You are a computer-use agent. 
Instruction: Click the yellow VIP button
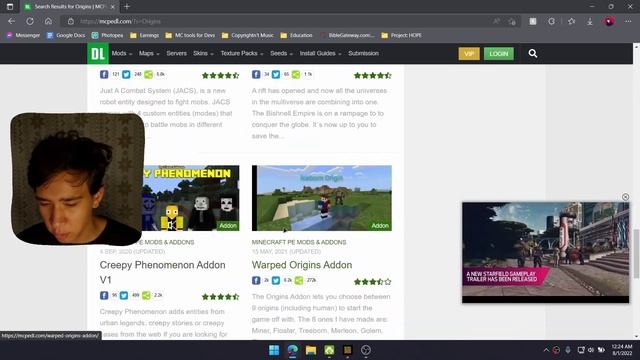pos(469,53)
